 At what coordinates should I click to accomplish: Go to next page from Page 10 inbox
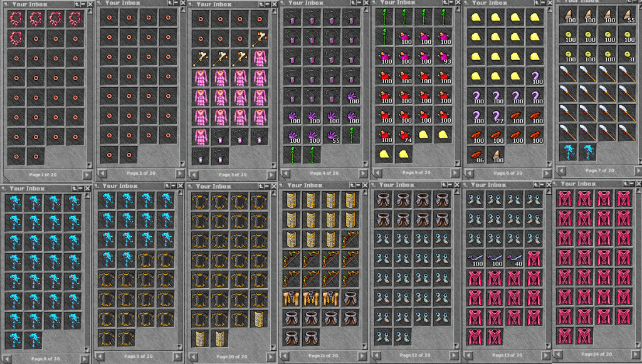270,357
